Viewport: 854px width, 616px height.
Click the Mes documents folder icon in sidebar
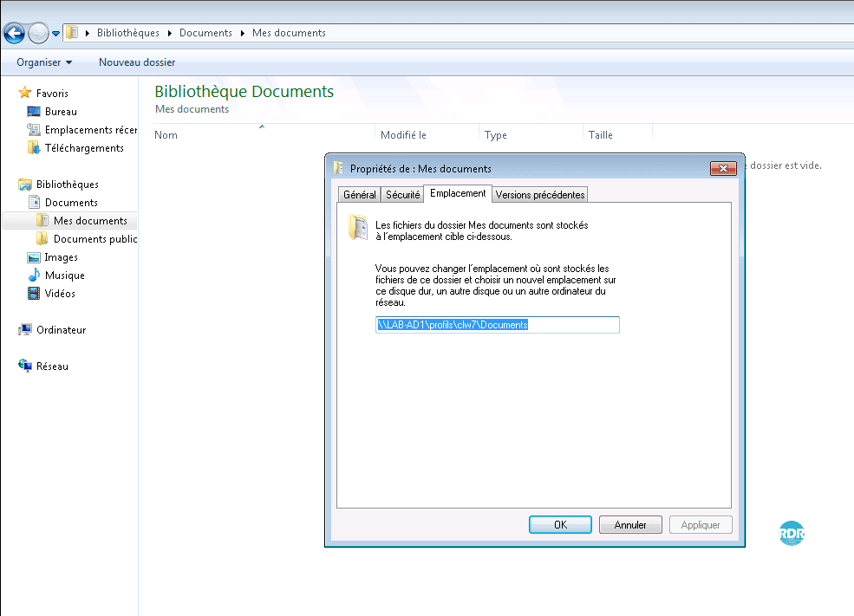coord(42,220)
